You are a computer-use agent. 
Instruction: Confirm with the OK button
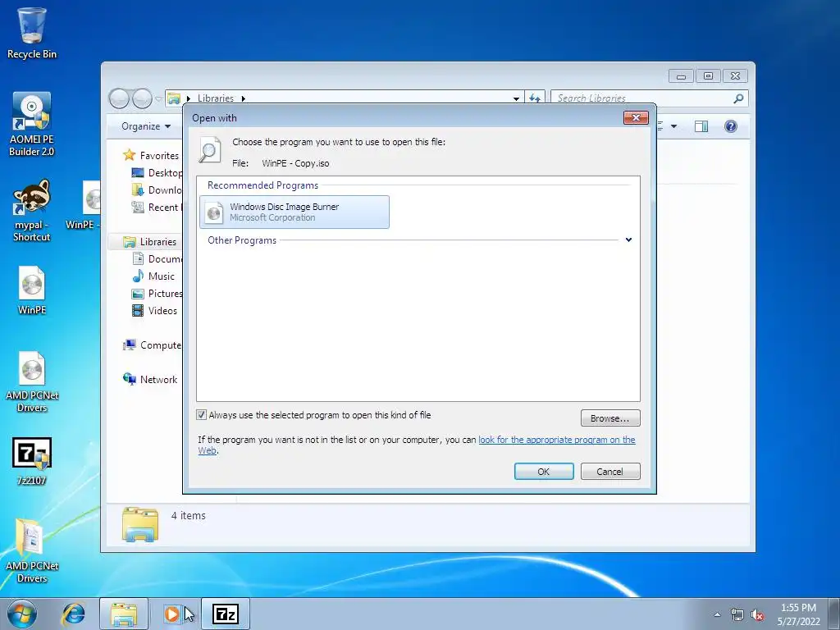tap(544, 472)
